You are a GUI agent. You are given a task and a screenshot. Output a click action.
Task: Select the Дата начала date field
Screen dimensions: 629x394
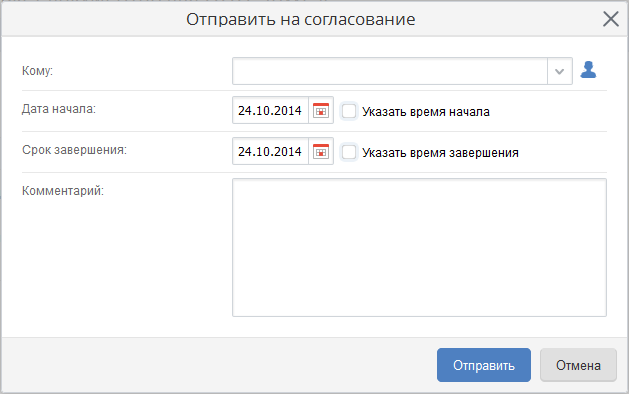click(x=270, y=110)
